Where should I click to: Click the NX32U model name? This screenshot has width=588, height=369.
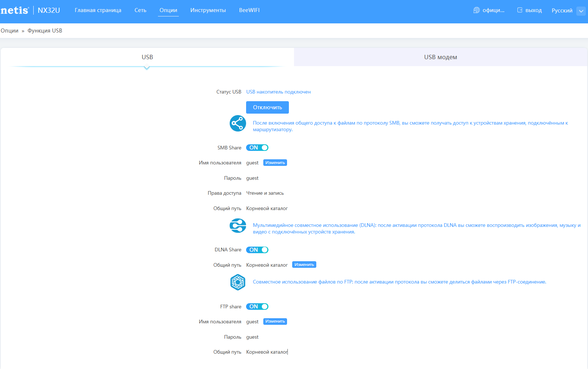point(49,10)
